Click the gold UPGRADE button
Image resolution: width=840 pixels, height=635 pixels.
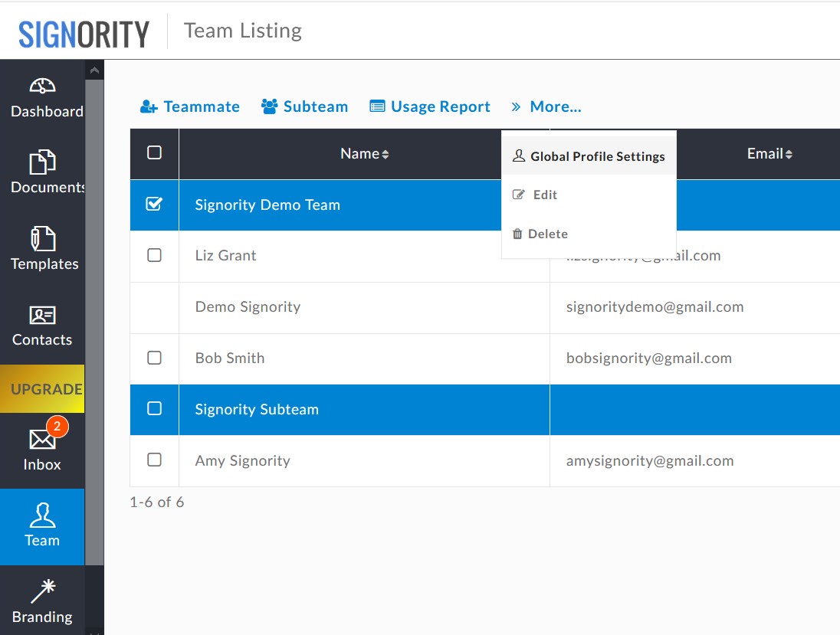pyautogui.click(x=42, y=388)
